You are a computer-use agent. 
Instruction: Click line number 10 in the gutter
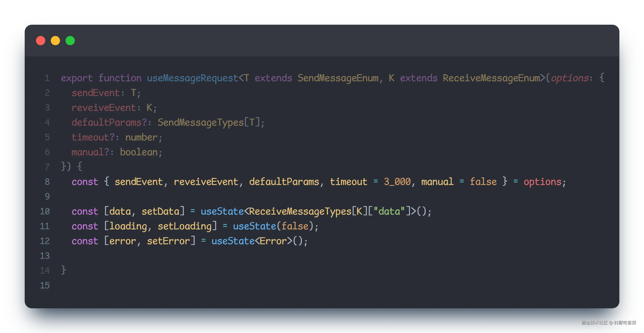click(x=45, y=211)
